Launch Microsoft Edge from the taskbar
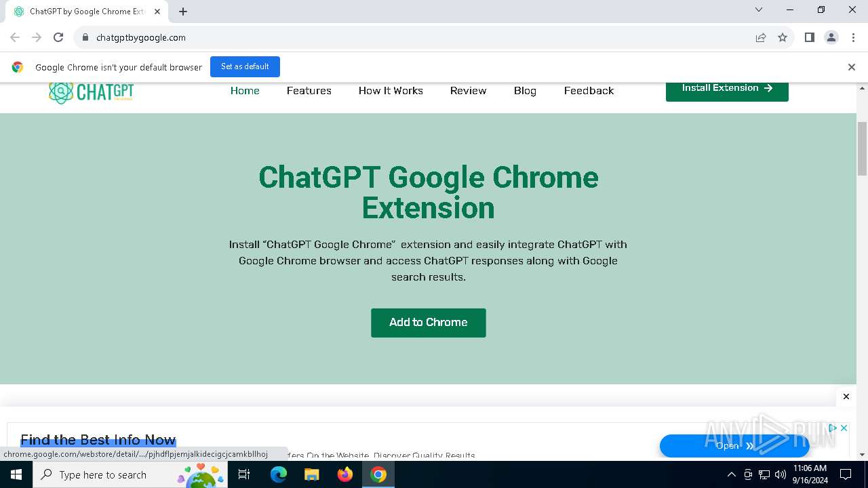Screen dimensions: 868x488 pyautogui.click(x=279, y=474)
